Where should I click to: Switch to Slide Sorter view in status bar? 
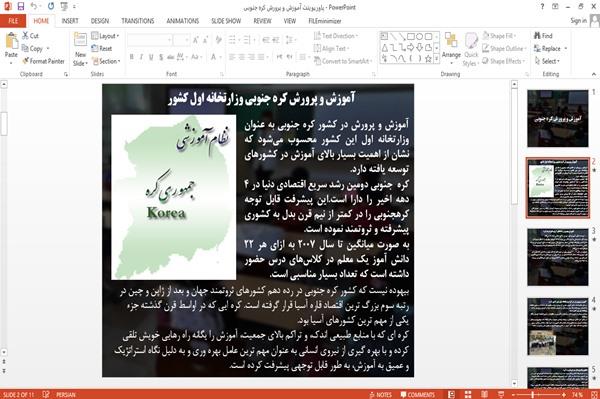point(468,394)
